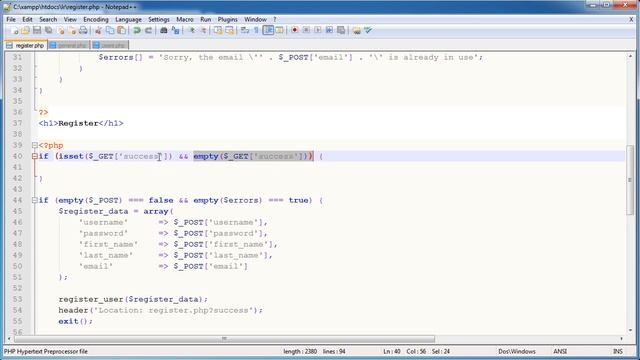Screen dimensions: 640x360
Task: Click the horizontal scrollbar right arrow
Action: point(621,339)
